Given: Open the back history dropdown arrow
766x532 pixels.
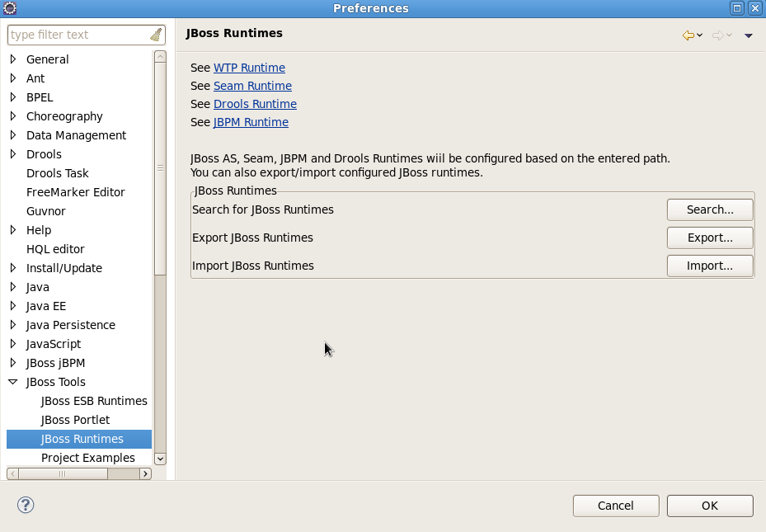Looking at the screenshot, I should pos(699,35).
